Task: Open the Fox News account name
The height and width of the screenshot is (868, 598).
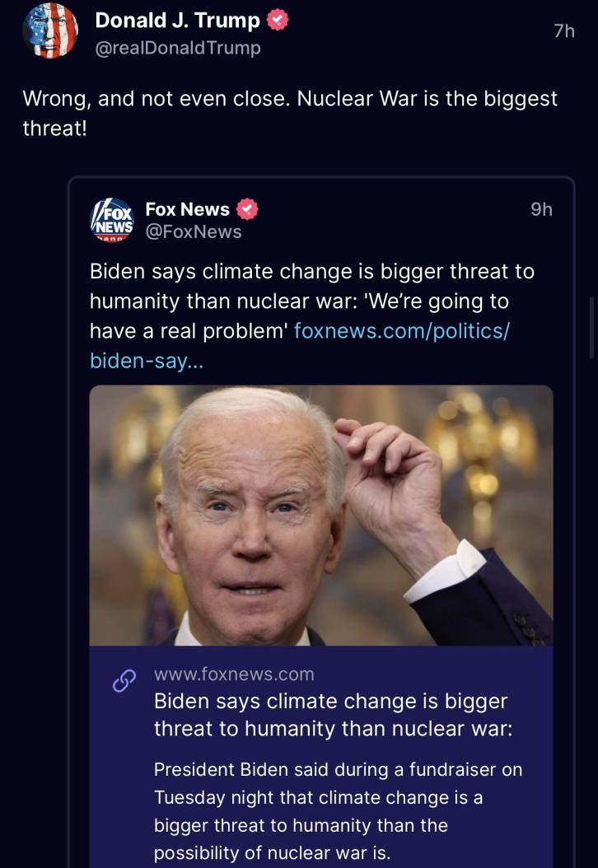Action: [x=187, y=209]
